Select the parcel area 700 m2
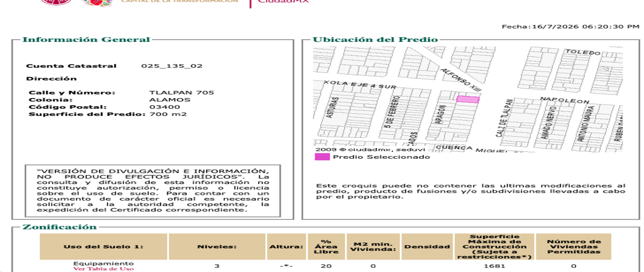 (x=168, y=114)
